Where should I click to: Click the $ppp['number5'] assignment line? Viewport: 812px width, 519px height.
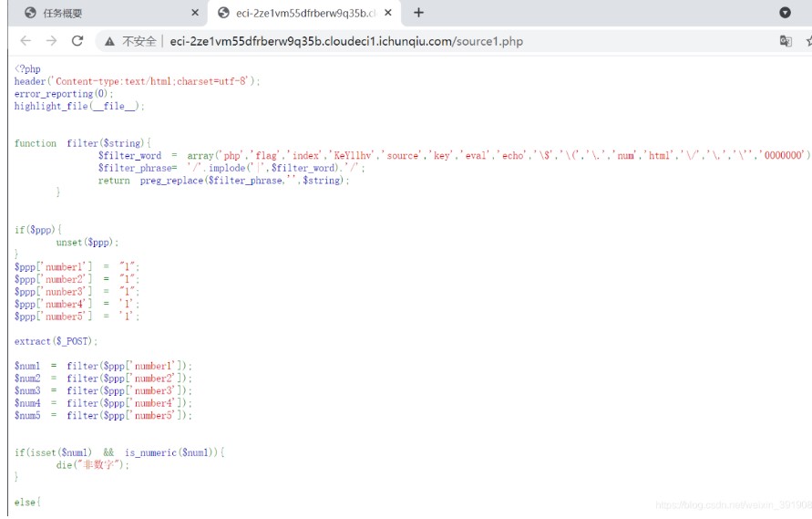pyautogui.click(x=77, y=317)
